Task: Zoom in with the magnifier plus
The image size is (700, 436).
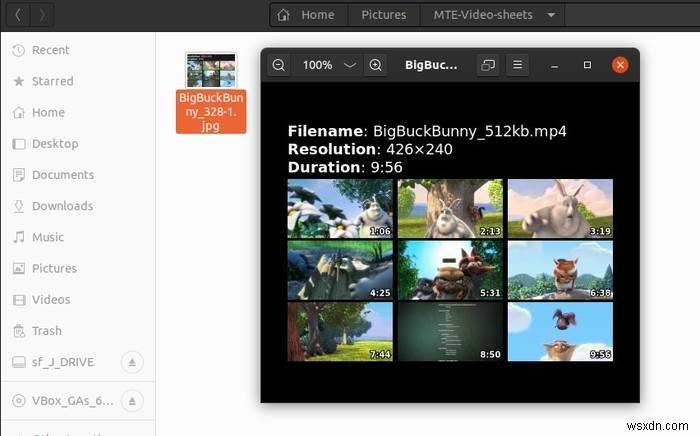Action: 375,65
